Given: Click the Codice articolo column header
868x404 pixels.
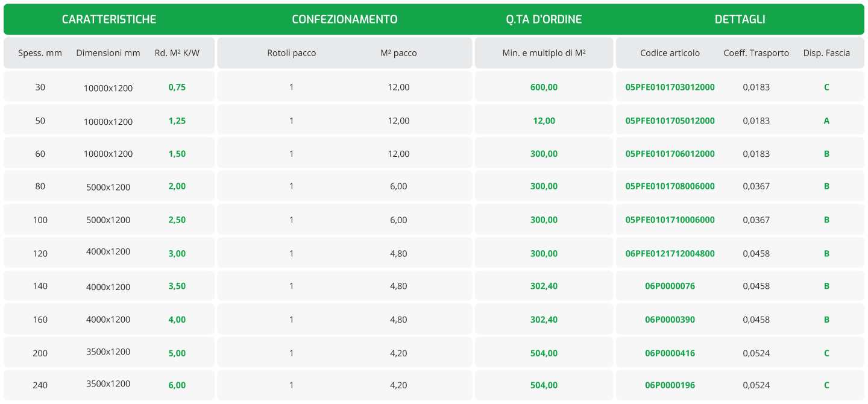Looking at the screenshot, I should pos(670,53).
